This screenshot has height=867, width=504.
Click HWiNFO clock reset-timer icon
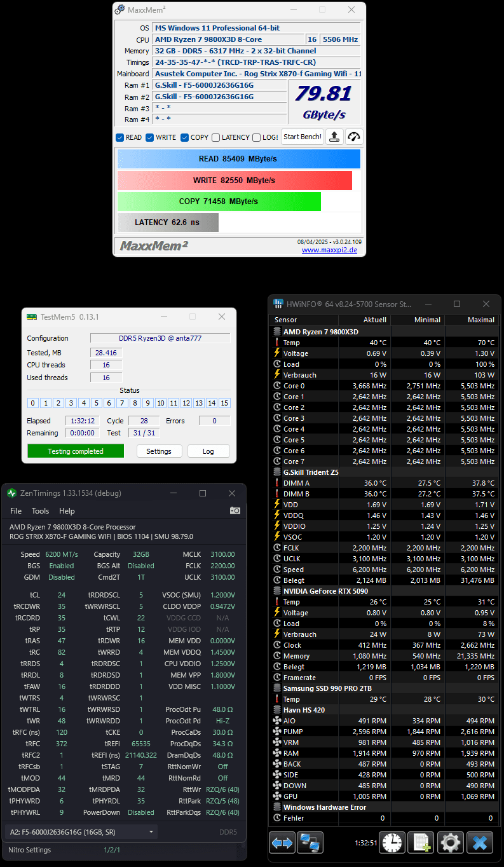[392, 843]
